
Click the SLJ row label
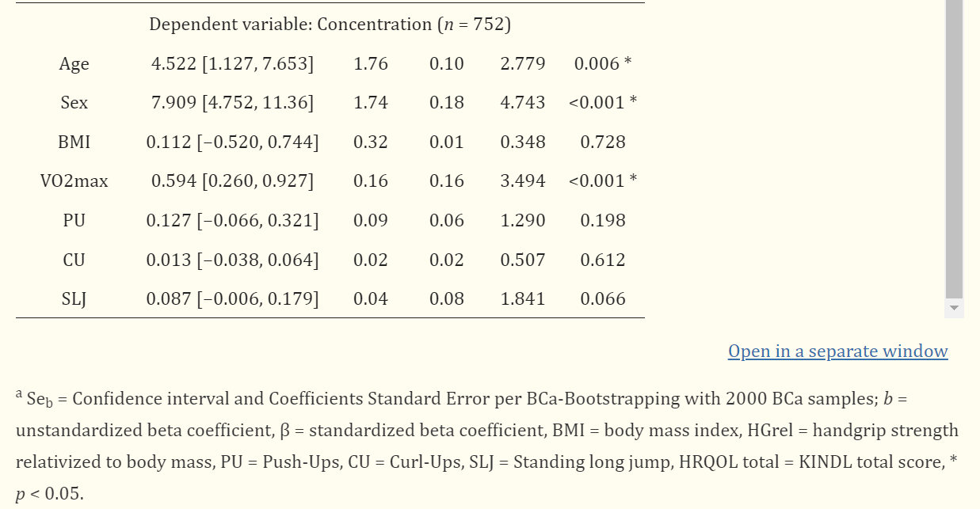pos(74,299)
